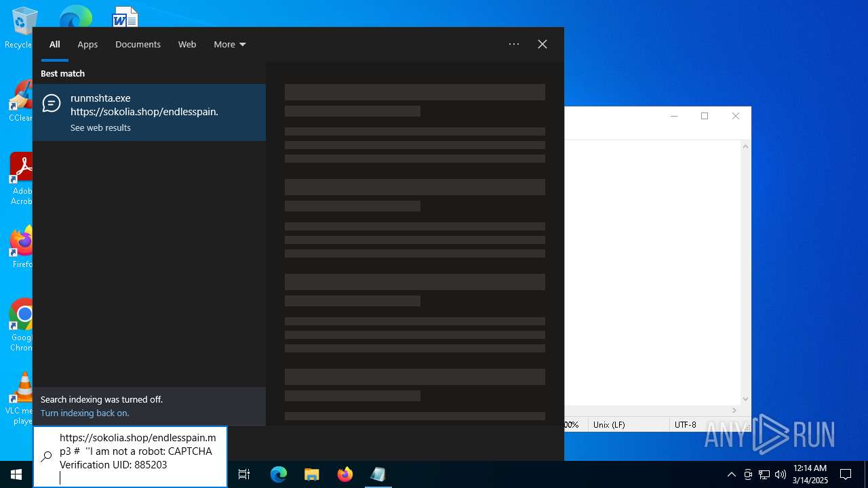Open the Microsoft Edge desktop shortcut

pyautogui.click(x=75, y=16)
